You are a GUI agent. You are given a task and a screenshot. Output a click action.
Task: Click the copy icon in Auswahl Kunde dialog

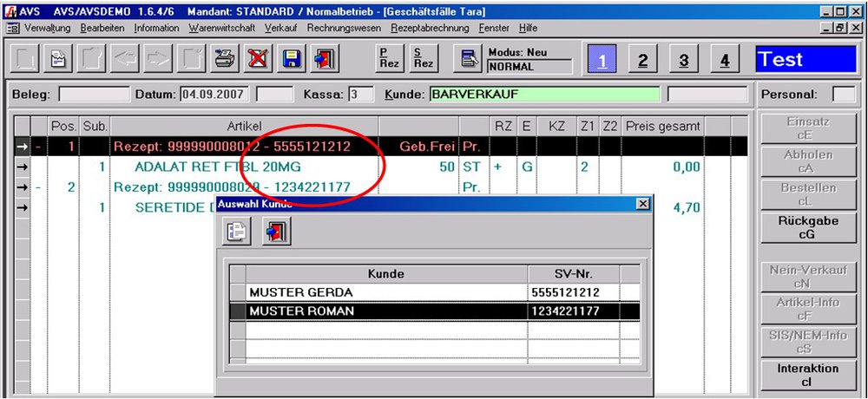[x=236, y=232]
